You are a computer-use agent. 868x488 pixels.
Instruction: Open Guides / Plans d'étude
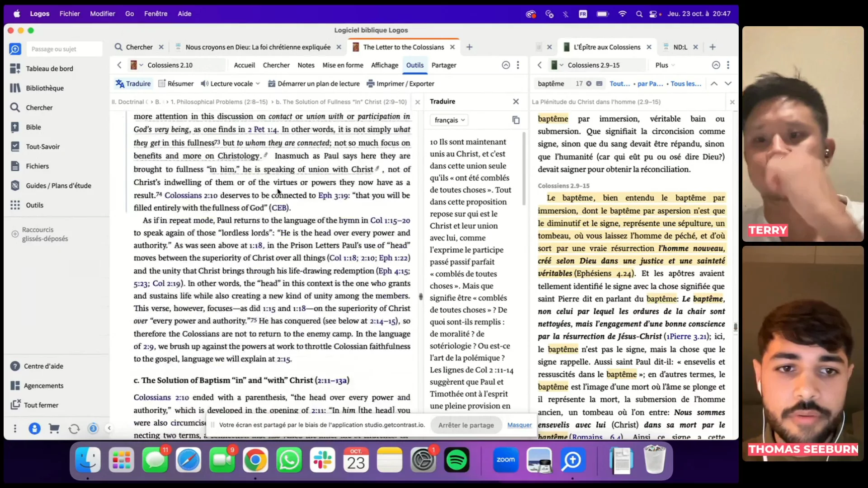tap(58, 186)
